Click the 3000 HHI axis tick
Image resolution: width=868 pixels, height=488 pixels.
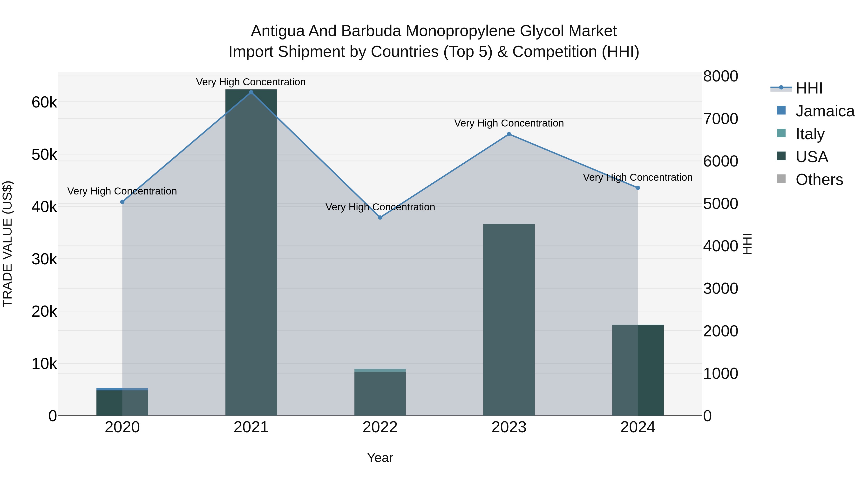coord(720,289)
